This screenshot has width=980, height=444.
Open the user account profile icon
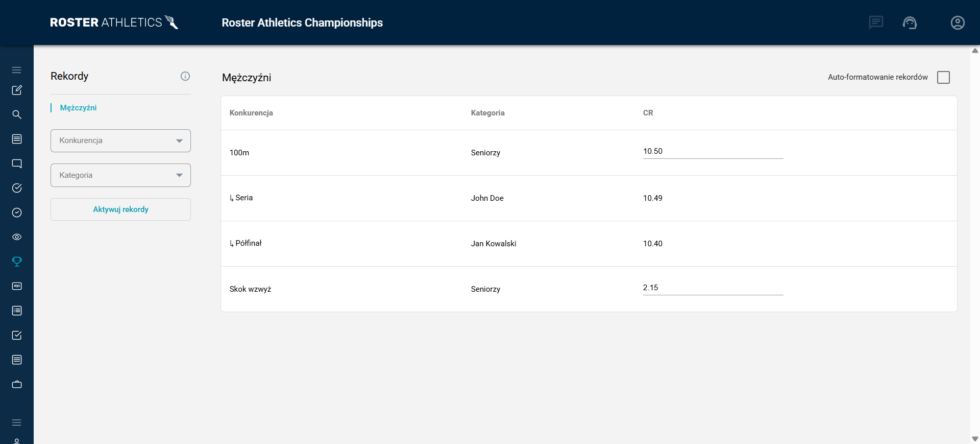point(958,22)
